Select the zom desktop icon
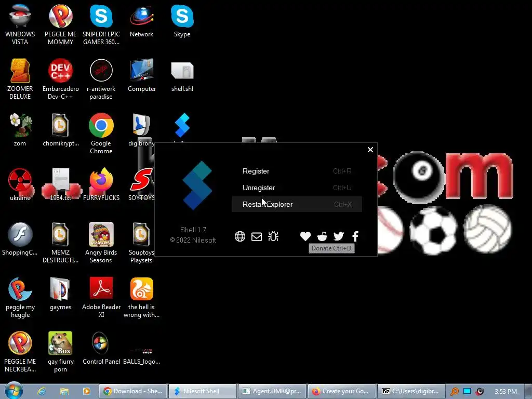Viewport: 532px width, 399px height. point(20,129)
